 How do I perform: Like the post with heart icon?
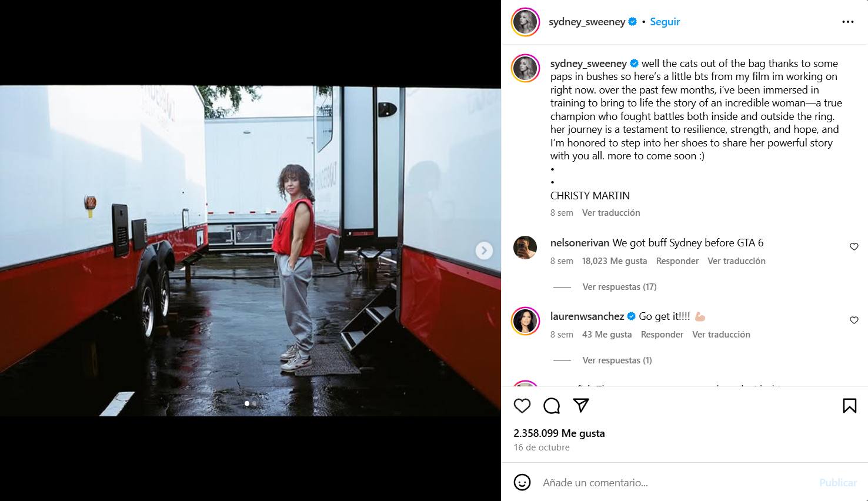(x=522, y=406)
